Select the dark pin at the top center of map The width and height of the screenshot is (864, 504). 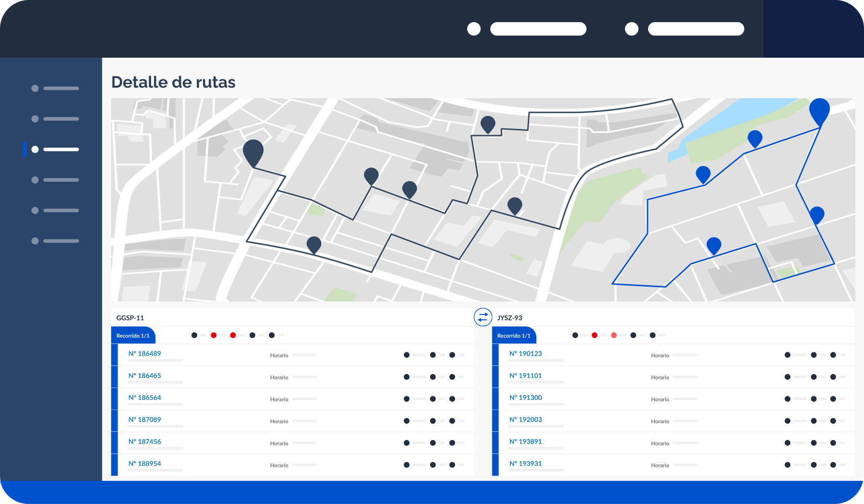click(488, 124)
